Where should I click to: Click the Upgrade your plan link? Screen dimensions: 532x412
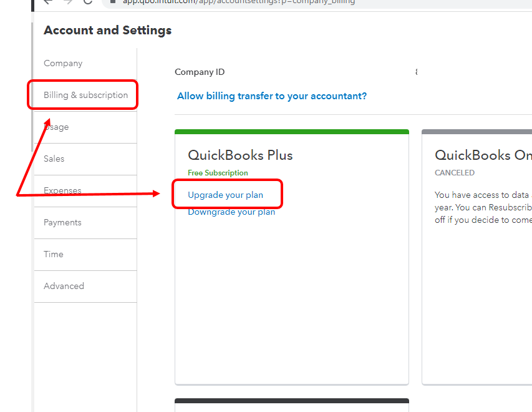coord(225,195)
